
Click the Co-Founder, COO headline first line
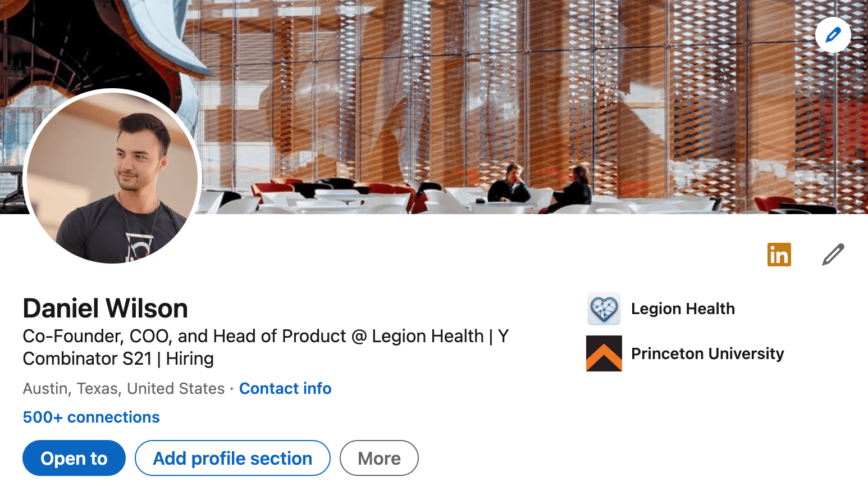click(x=266, y=336)
